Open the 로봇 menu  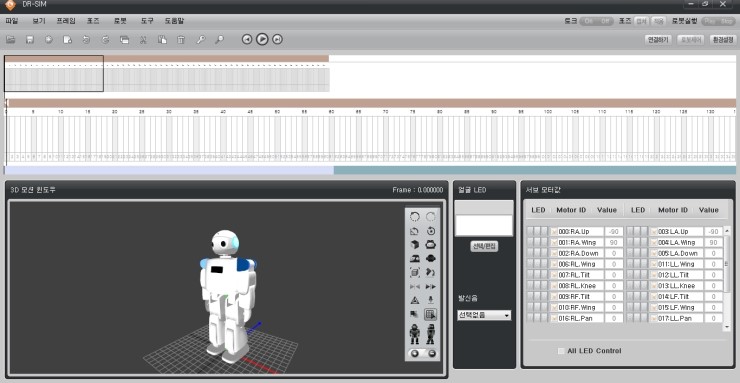[120, 21]
